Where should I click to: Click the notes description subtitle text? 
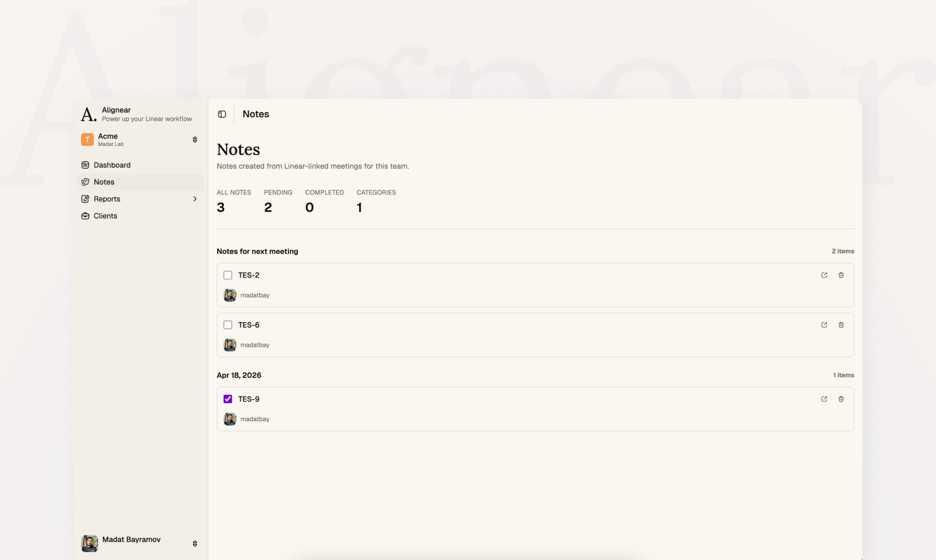[x=313, y=166]
